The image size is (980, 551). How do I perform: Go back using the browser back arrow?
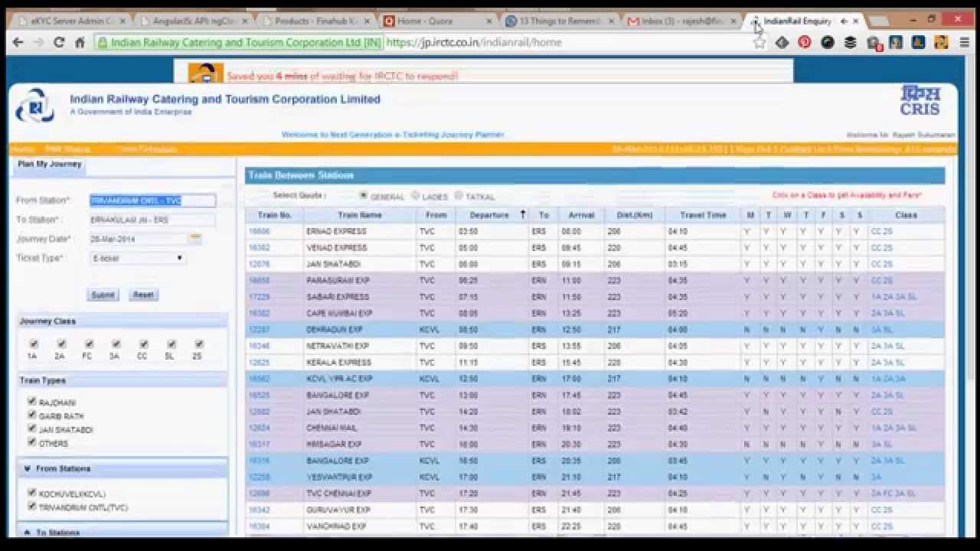(x=18, y=42)
